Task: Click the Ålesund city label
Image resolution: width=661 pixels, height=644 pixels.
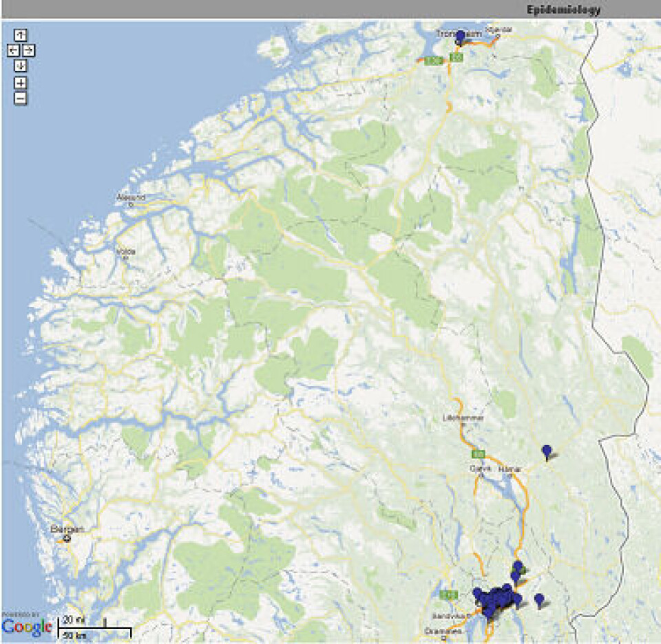Action: click(131, 197)
